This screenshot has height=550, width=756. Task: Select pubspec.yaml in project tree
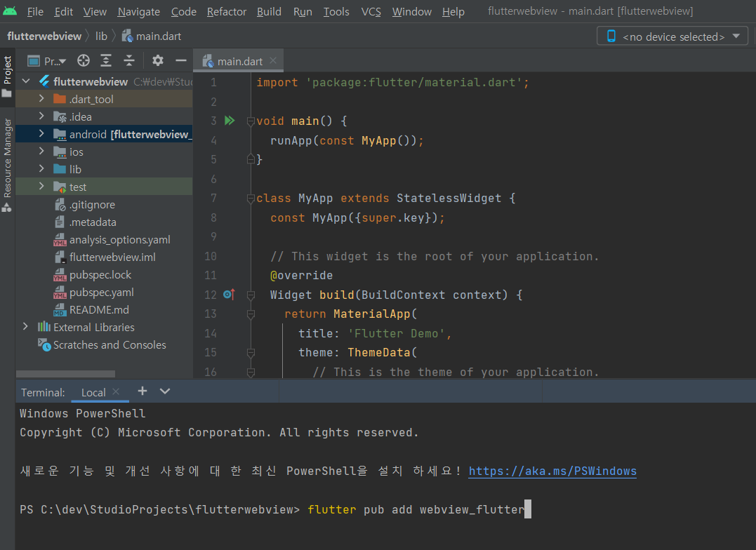[x=102, y=292]
